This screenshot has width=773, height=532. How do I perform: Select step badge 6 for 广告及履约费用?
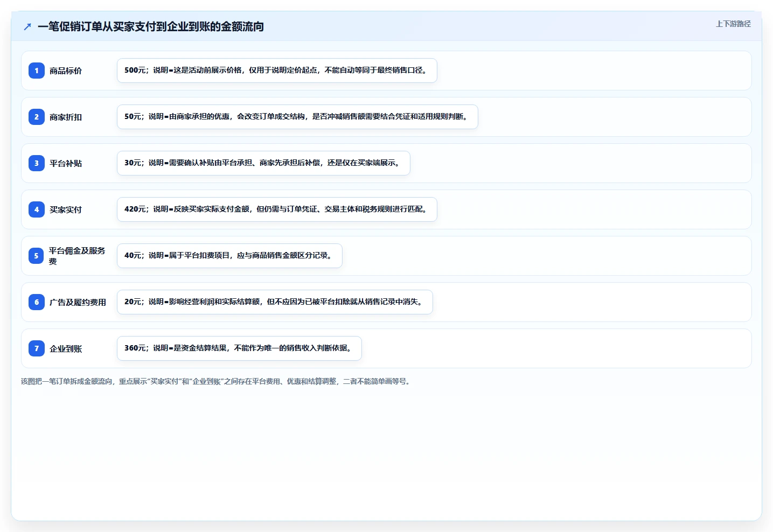click(37, 302)
